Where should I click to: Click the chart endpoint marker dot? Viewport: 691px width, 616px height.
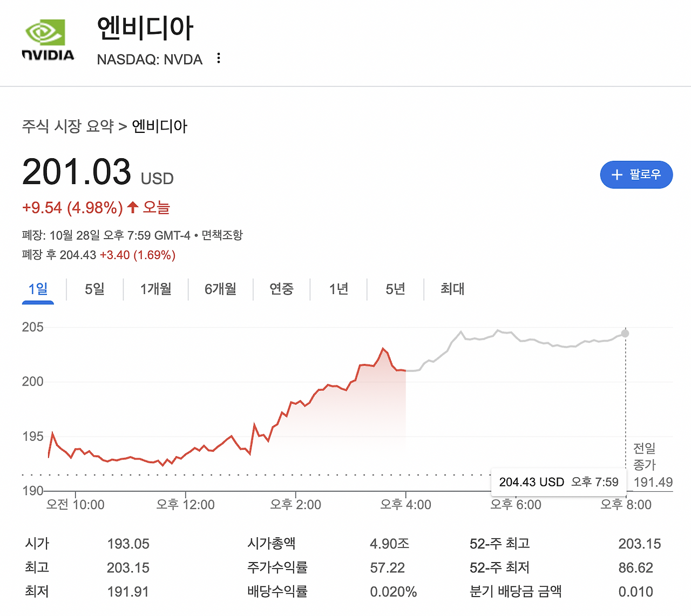[625, 333]
